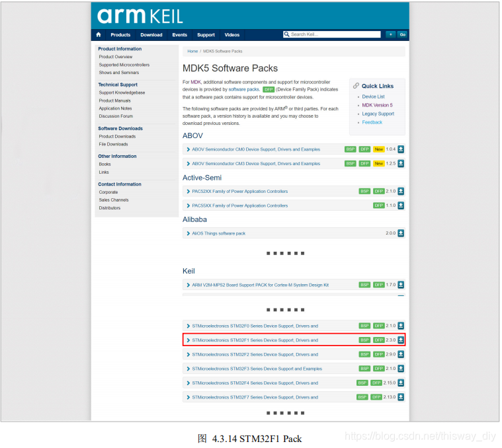Open File Downloads sidebar link

point(113,144)
